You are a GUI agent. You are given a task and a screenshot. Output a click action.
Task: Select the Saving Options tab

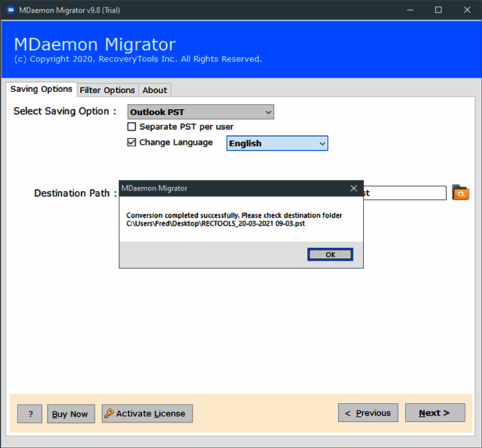[x=41, y=89]
